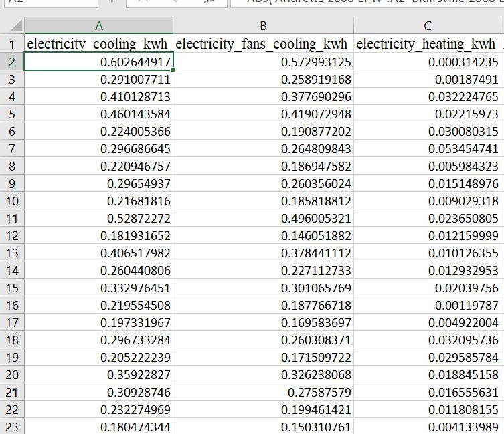The image size is (504, 434).
Task: Select cell with value 0.032224765
Action: [428, 97]
